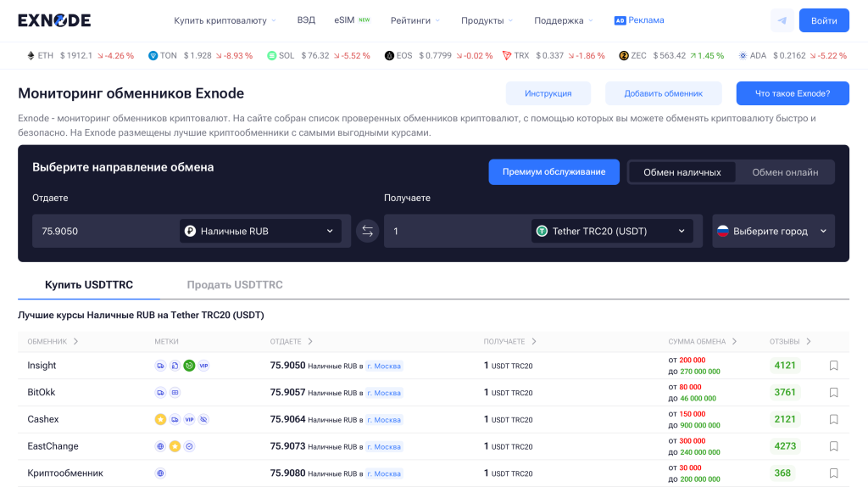Click the delivery truck tag for Cashex

pos(175,419)
